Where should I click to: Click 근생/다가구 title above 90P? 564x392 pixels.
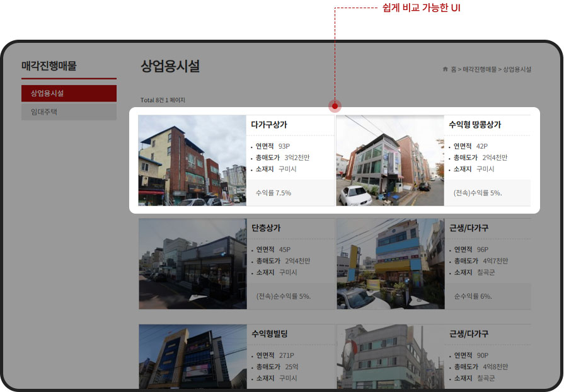tap(469, 334)
